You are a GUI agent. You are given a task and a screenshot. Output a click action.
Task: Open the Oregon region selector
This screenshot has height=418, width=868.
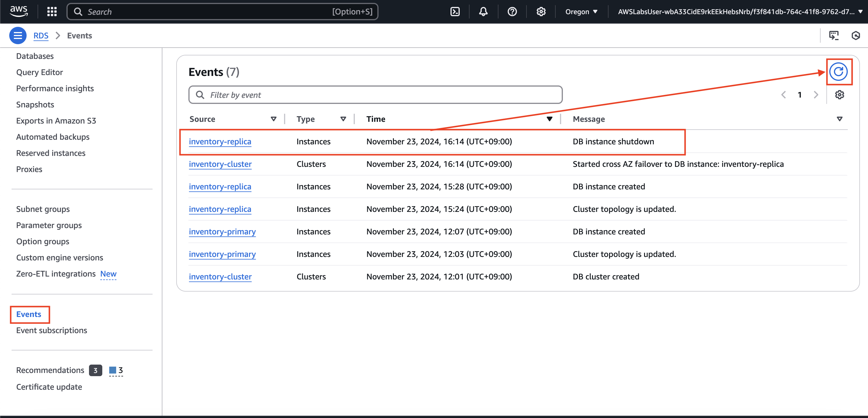pos(582,12)
